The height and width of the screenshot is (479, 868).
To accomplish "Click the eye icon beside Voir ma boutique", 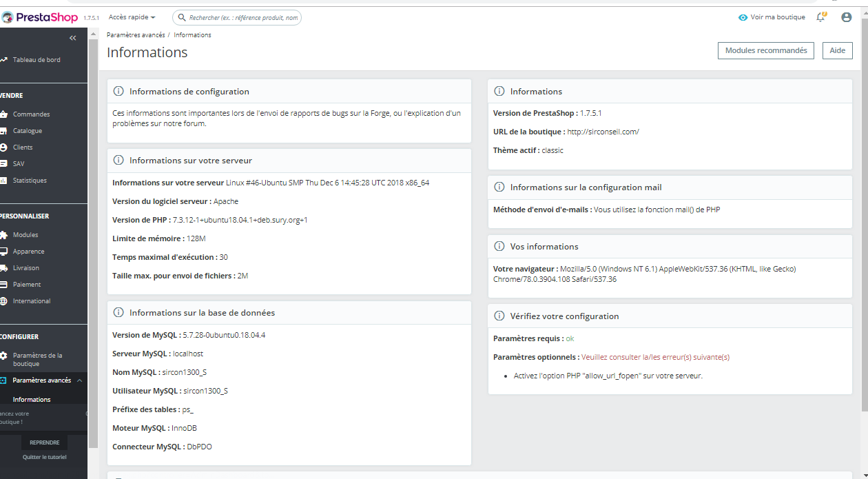I will tap(743, 17).
